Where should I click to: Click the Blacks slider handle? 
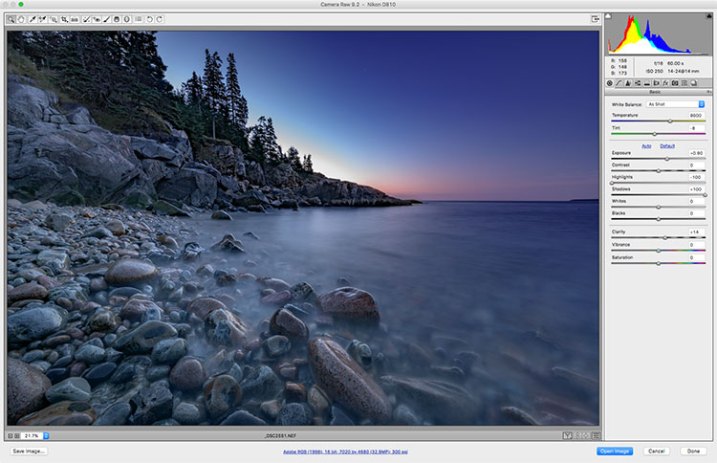click(658, 219)
